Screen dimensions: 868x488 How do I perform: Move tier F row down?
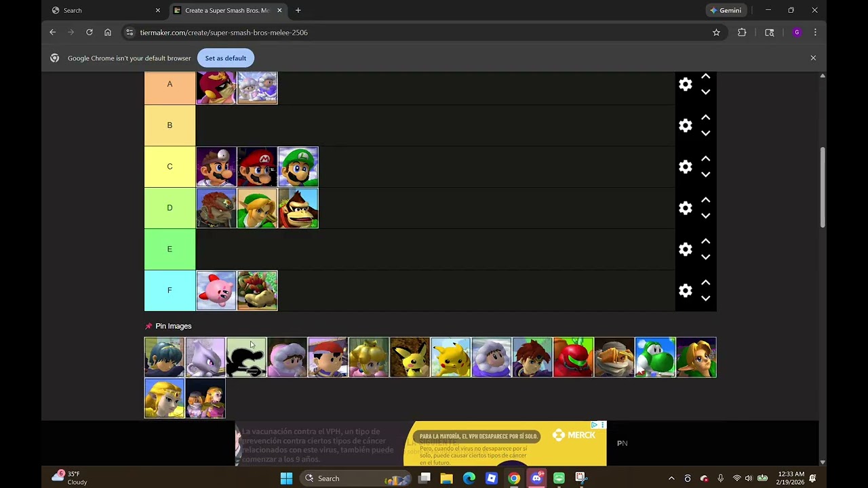705,299
